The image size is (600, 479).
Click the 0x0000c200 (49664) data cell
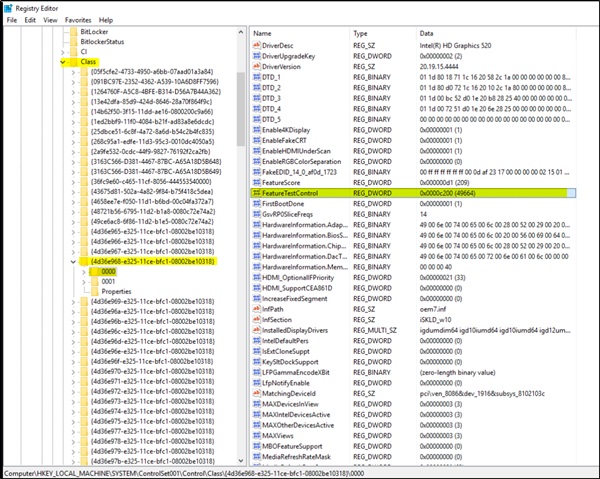click(x=447, y=193)
